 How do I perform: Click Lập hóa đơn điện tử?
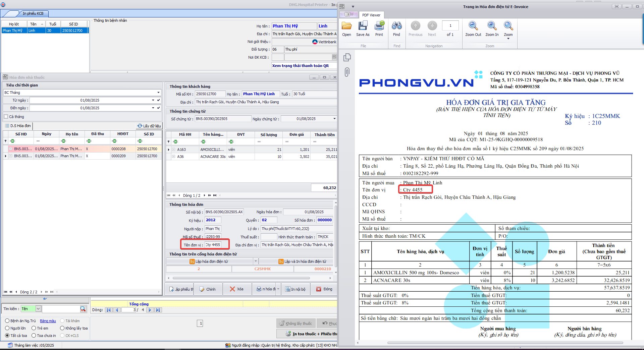pyautogui.click(x=209, y=261)
